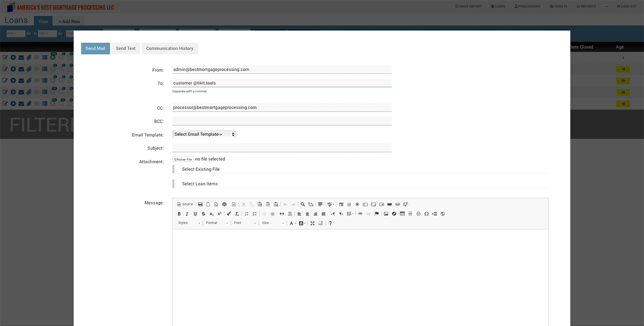Toggle the editor Maximize mode

point(313,223)
